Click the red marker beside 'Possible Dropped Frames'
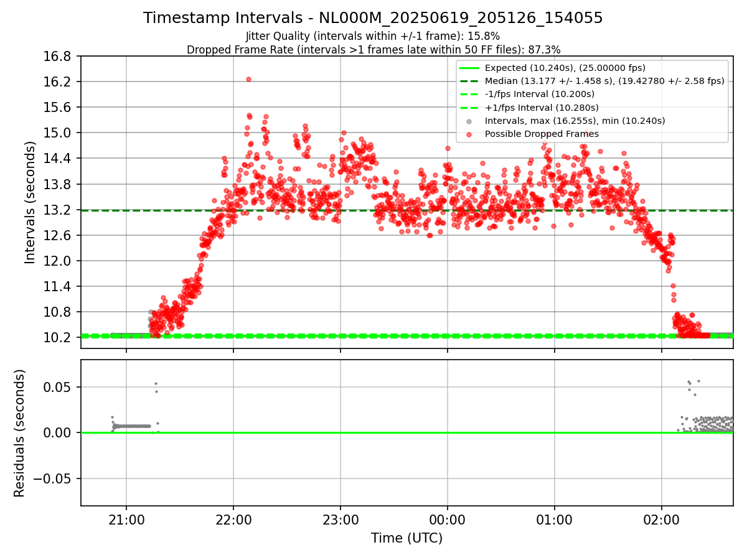 [x=469, y=134]
